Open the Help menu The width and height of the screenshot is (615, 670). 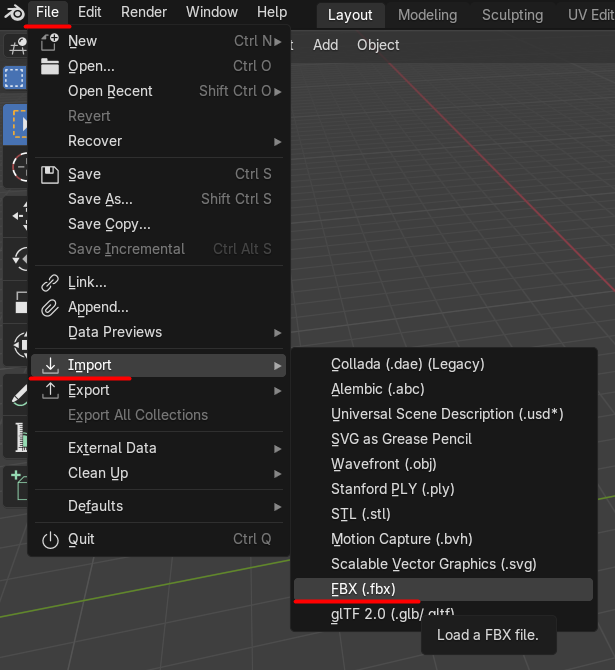tap(272, 12)
